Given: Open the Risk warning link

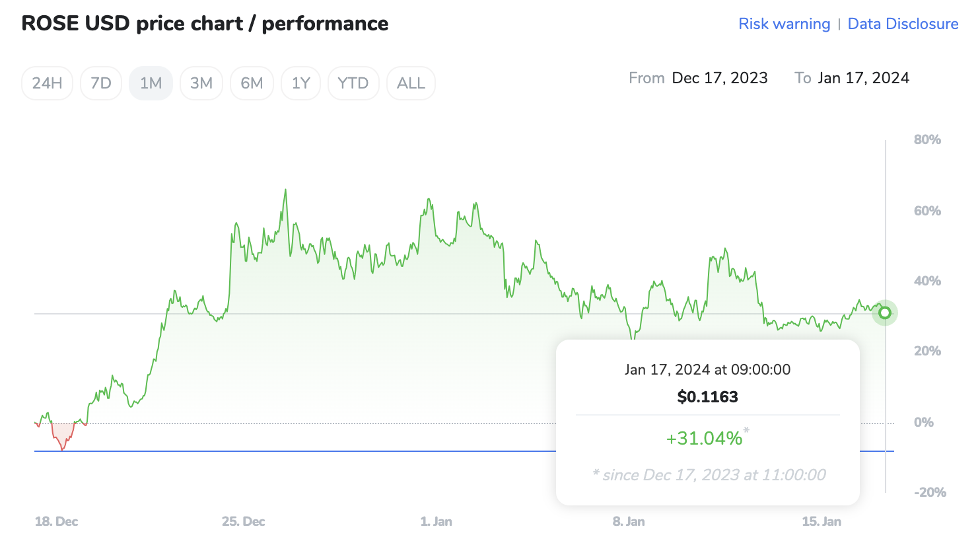Looking at the screenshot, I should (784, 24).
